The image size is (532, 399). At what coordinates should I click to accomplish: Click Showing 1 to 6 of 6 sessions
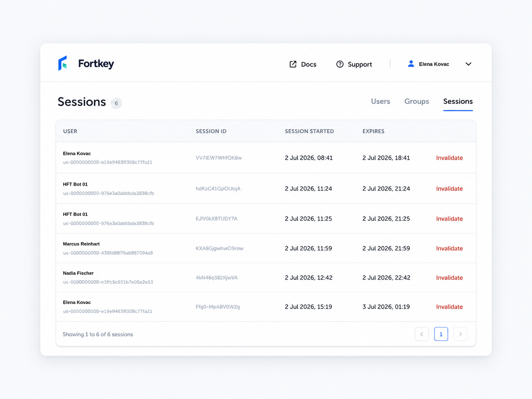pos(98,334)
